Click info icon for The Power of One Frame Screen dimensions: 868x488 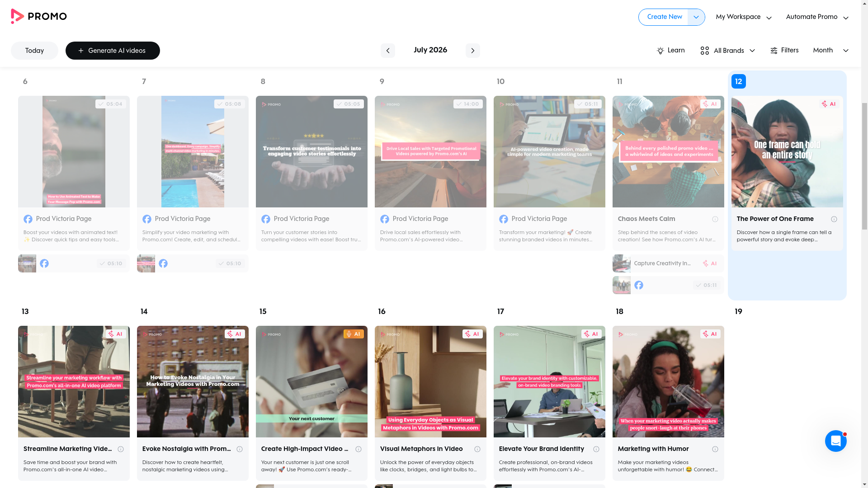pyautogui.click(x=834, y=219)
